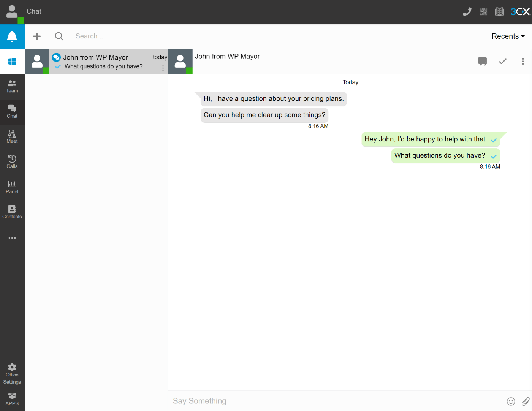Open conversation options for John's chat row

163,68
